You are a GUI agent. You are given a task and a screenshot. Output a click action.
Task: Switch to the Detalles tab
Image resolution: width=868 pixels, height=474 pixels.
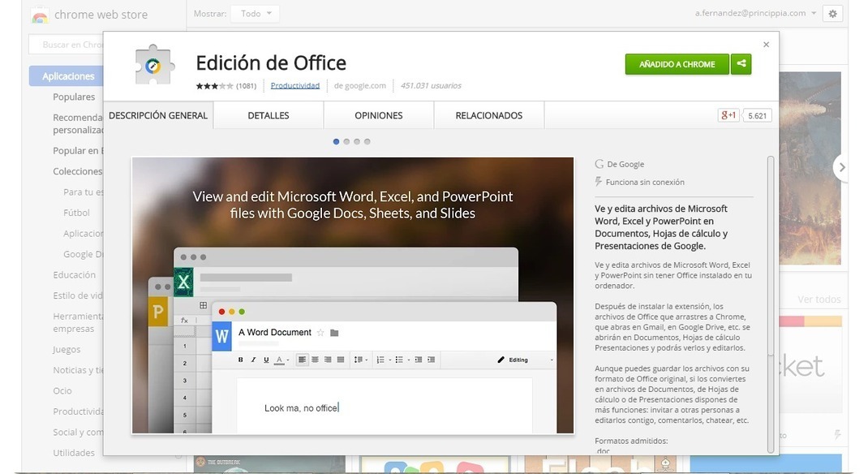(x=268, y=115)
